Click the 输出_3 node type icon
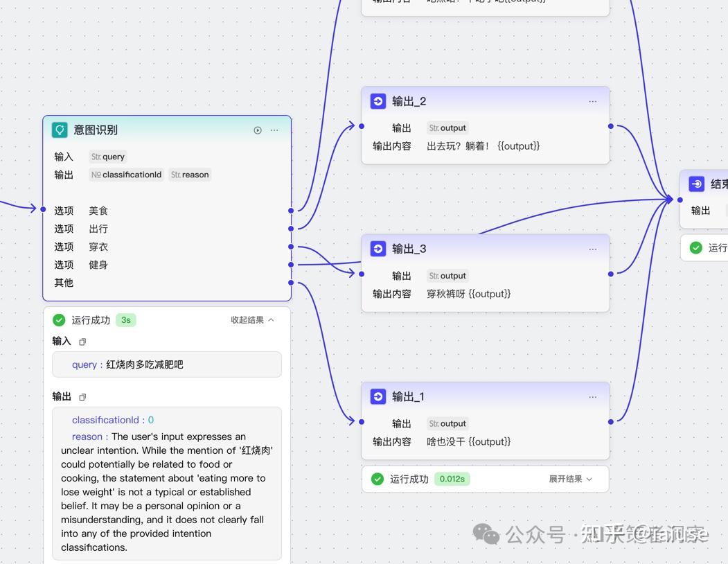This screenshot has height=564, width=728. click(378, 248)
